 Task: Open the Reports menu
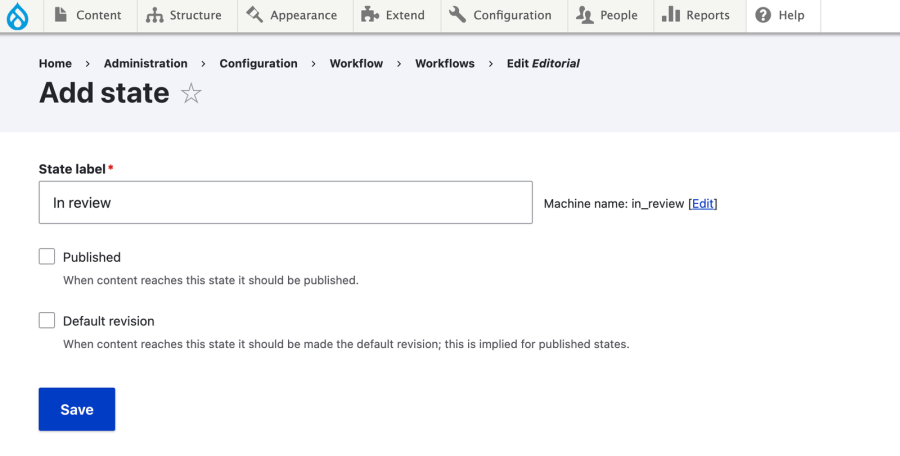700,16
